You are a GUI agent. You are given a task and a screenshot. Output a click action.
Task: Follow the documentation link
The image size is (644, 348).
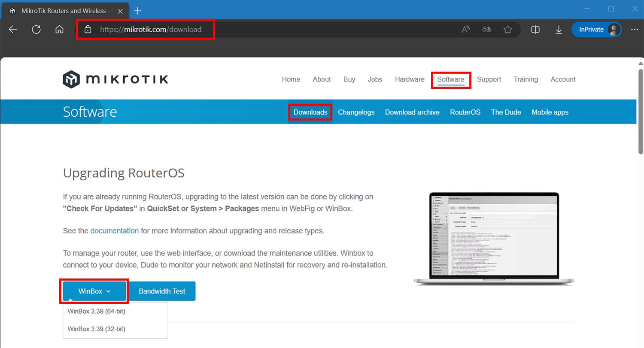click(x=115, y=231)
